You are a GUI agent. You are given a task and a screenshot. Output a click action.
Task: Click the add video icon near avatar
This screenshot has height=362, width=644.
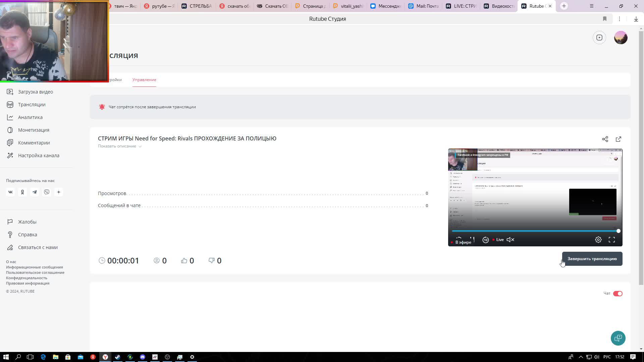[x=599, y=38]
